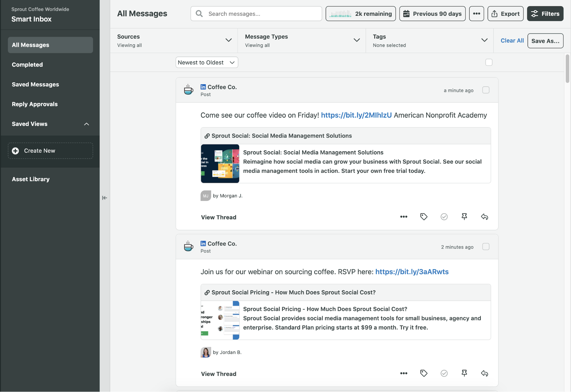Open the bit.ly/3aARwts link
Viewport: 571px width, 392px height.
[x=412, y=272]
